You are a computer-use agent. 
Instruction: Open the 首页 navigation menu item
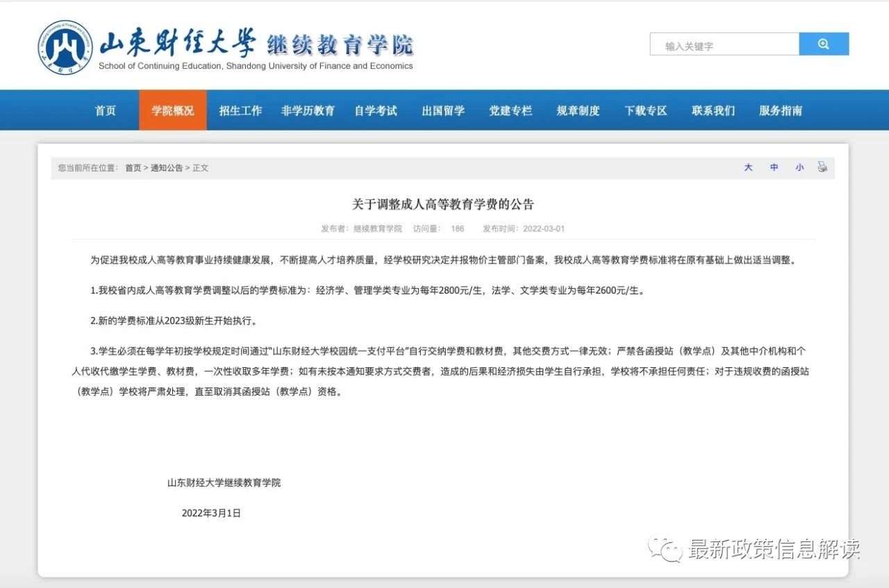pos(106,110)
